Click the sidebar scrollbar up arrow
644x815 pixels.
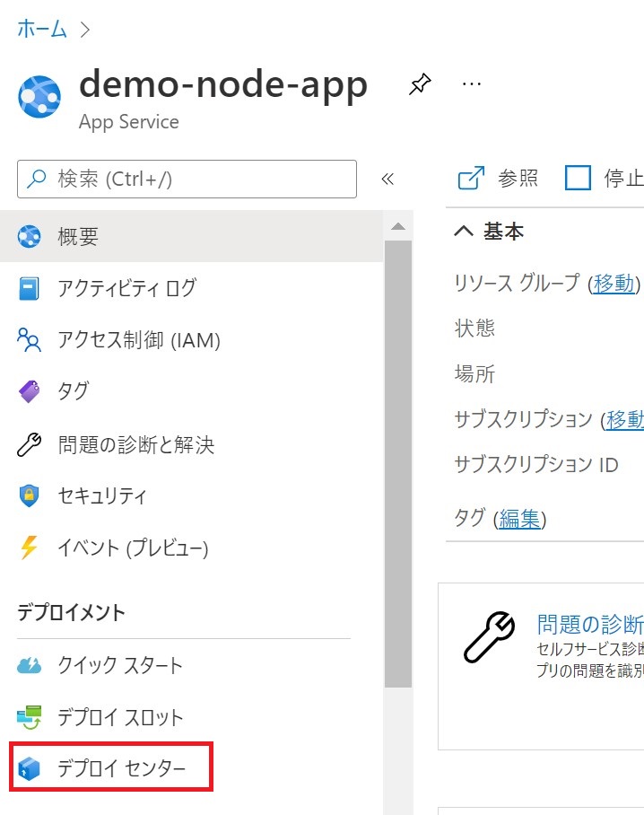398,226
